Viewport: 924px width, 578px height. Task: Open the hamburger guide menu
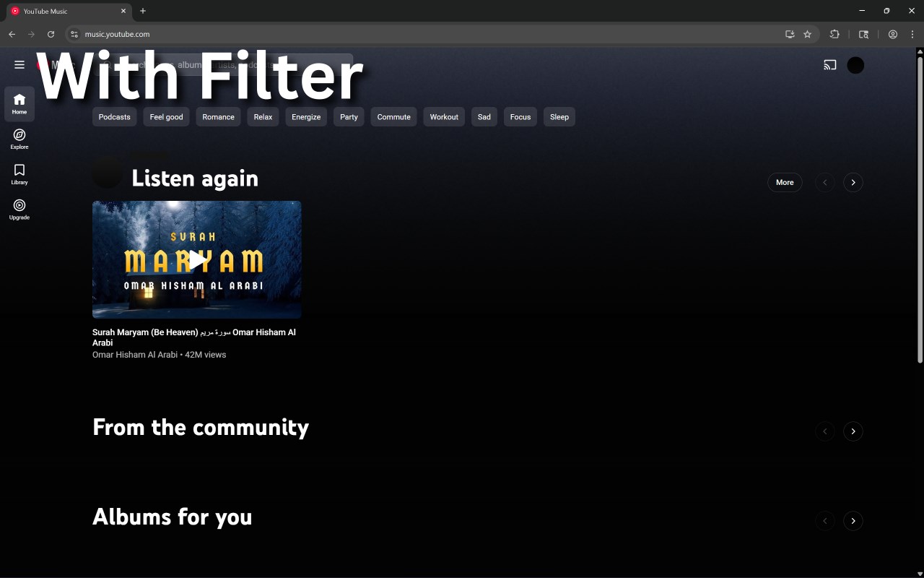coord(19,65)
